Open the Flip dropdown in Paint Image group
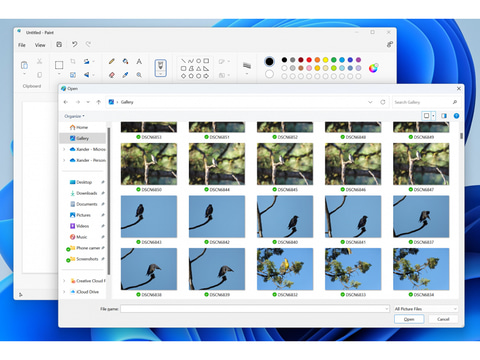 click(93, 75)
